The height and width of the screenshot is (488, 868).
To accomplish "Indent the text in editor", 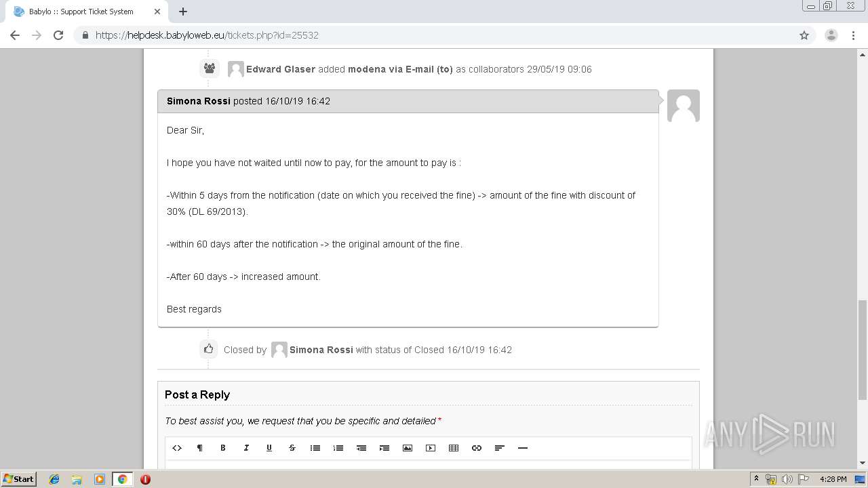I will click(x=384, y=448).
